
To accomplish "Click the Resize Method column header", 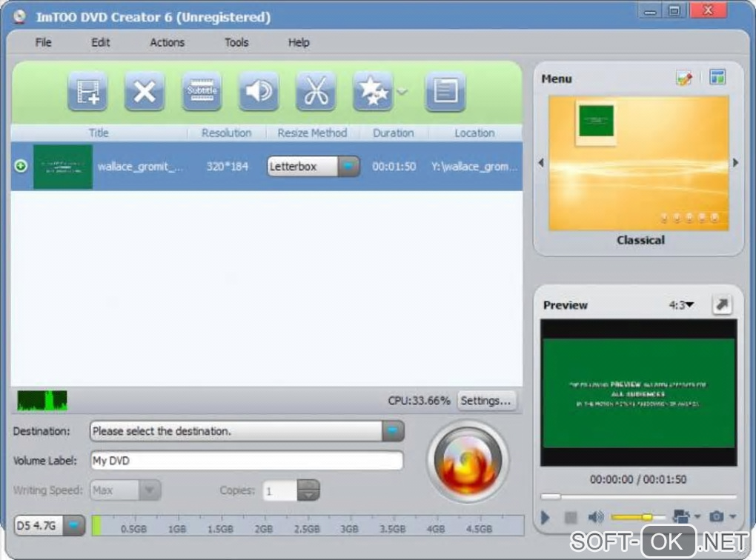I will (x=313, y=133).
